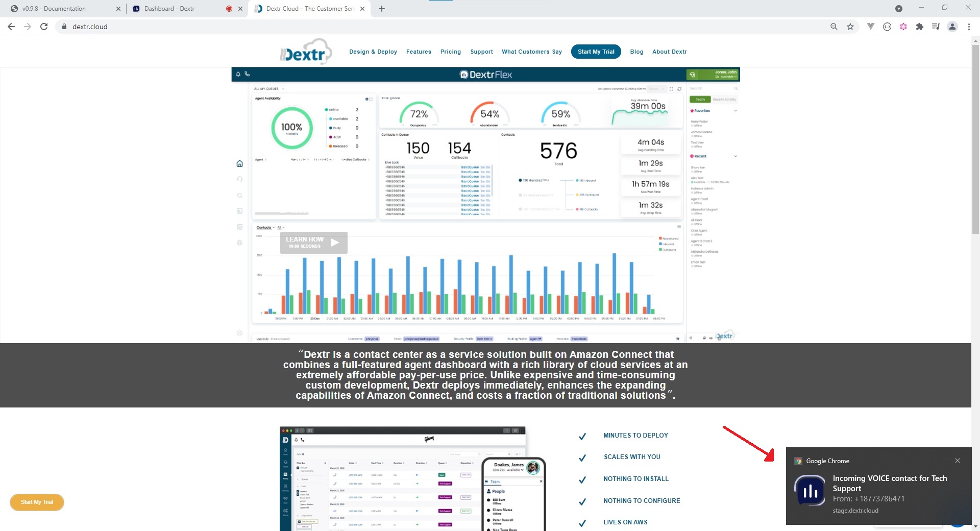Click 'NOTHING TO CONFIGURE' text
This screenshot has height=531, width=980.
tap(642, 501)
